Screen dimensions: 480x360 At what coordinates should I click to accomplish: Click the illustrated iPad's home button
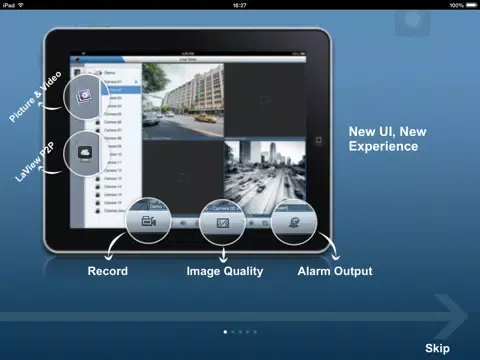[319, 140]
